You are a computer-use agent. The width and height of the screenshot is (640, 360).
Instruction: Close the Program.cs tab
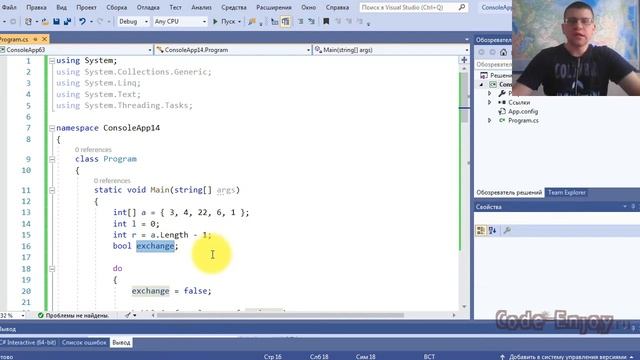[x=44, y=39]
